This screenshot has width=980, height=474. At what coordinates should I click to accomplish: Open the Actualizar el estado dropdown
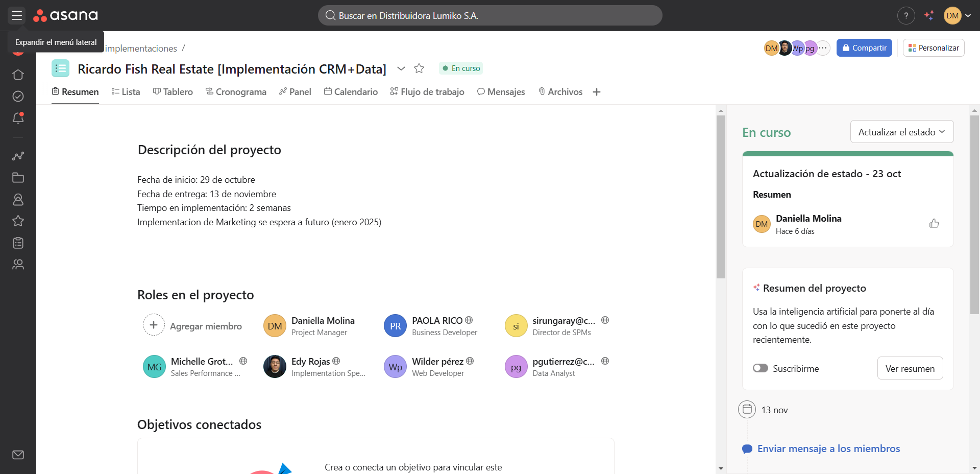(902, 132)
